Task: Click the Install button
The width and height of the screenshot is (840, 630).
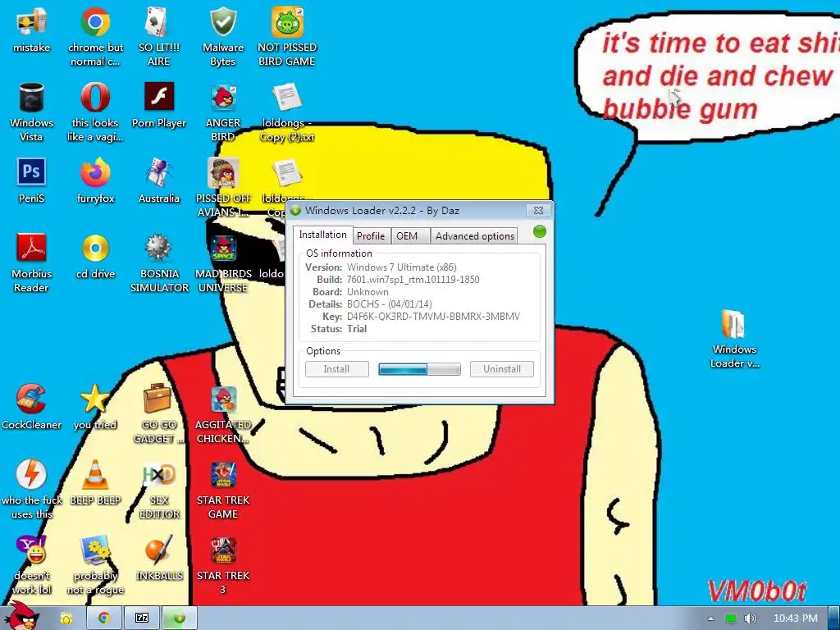Action: [x=337, y=369]
